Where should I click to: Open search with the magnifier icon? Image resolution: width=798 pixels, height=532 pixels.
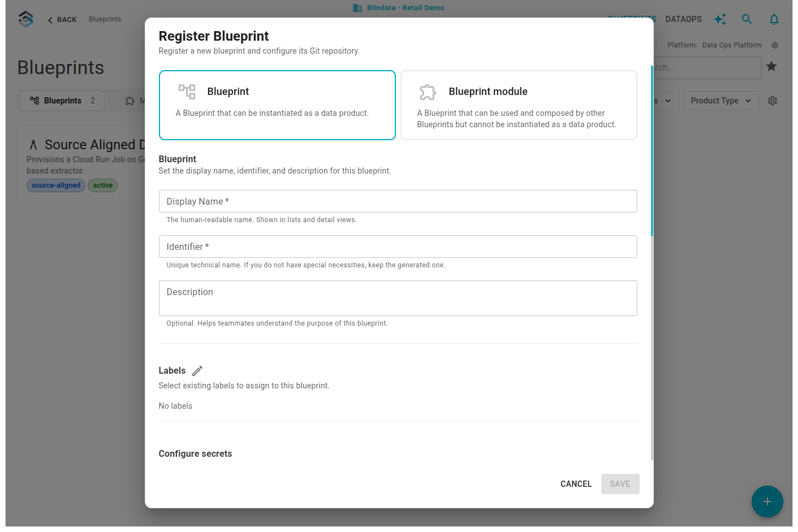coord(747,19)
